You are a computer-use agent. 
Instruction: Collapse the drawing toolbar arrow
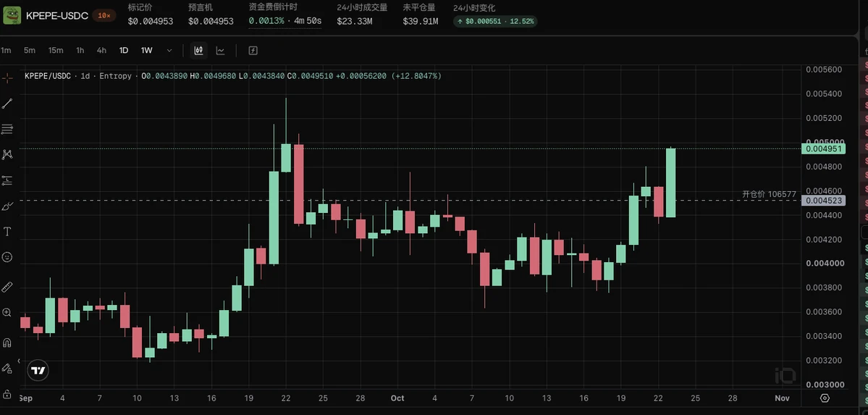19,361
